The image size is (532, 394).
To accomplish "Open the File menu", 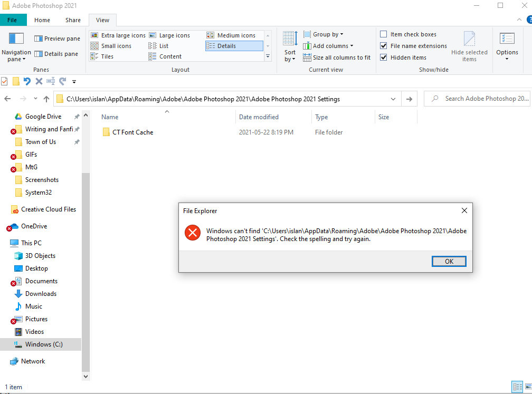I will click(13, 20).
